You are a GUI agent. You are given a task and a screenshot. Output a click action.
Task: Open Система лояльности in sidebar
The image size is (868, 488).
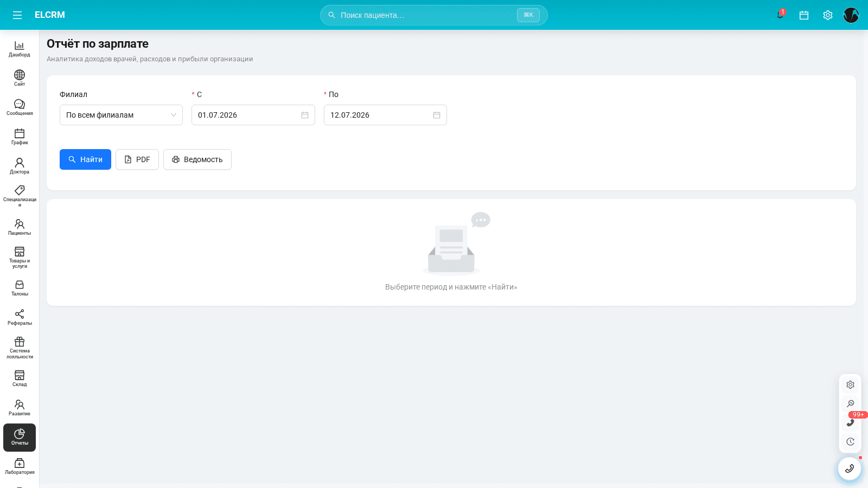point(20,348)
